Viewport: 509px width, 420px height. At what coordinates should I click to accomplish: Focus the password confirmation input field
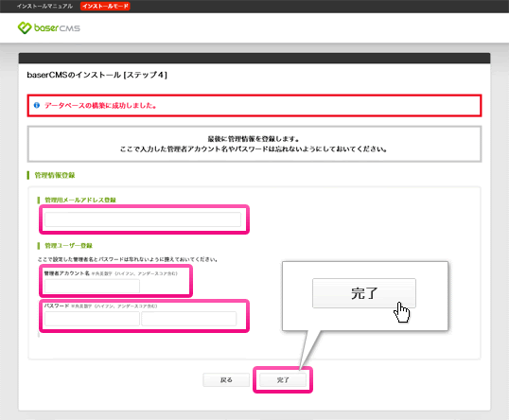pyautogui.click(x=189, y=319)
